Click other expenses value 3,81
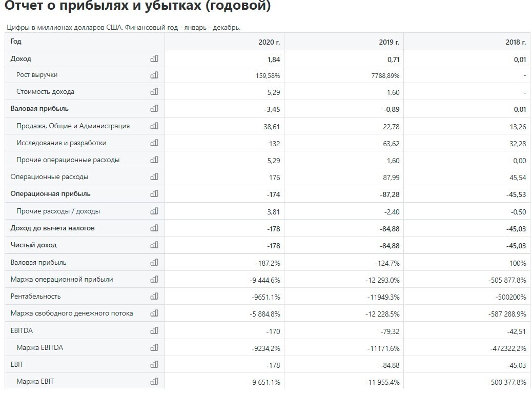Image resolution: width=532 pixels, height=393 pixels. [274, 212]
